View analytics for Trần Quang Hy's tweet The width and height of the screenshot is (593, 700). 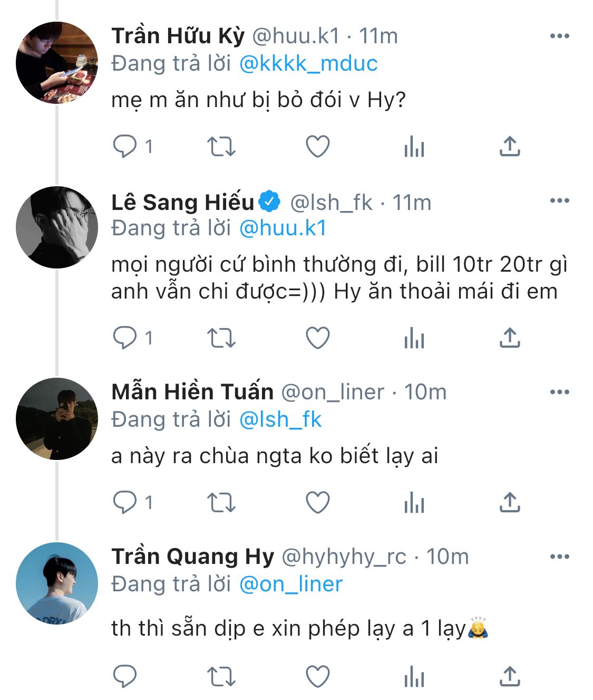click(414, 676)
